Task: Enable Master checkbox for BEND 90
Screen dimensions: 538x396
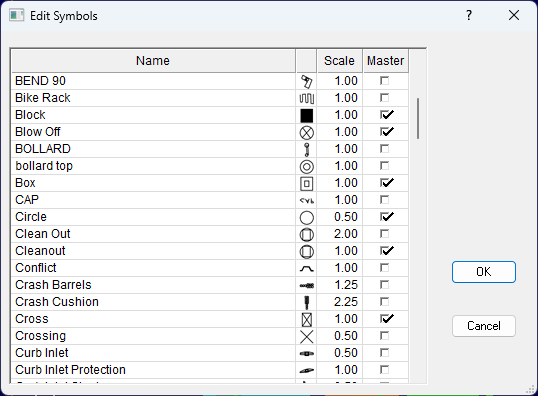Action: (x=384, y=81)
